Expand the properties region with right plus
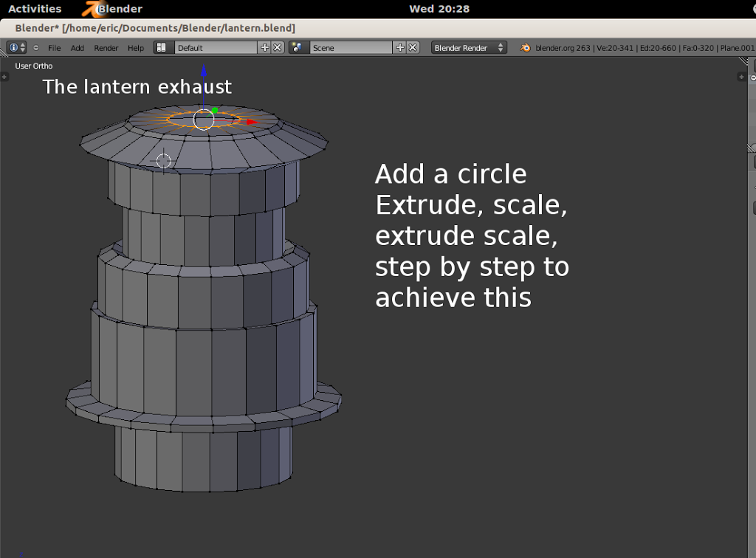The width and height of the screenshot is (756, 558). 742,77
